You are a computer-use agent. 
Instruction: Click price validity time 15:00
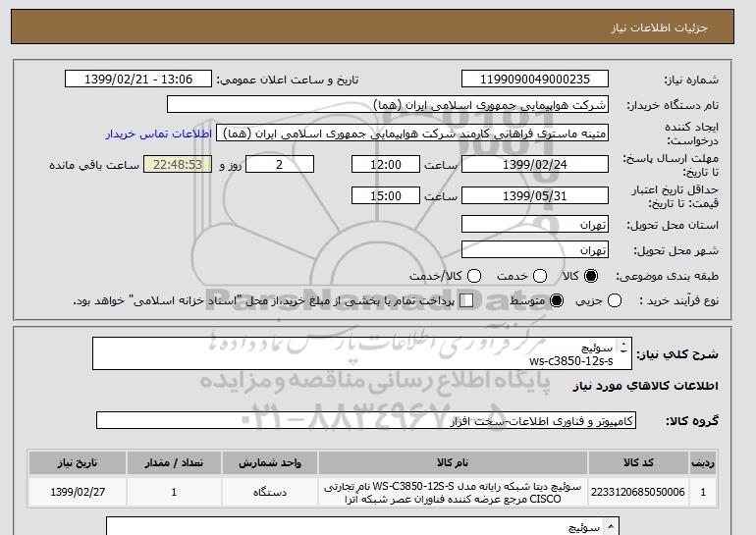pyautogui.click(x=386, y=195)
